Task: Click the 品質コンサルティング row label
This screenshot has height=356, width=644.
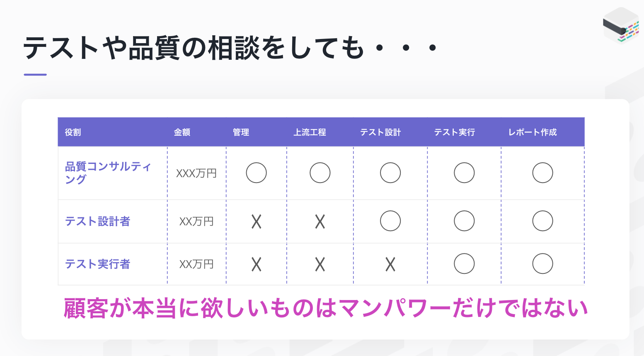Action: (108, 173)
